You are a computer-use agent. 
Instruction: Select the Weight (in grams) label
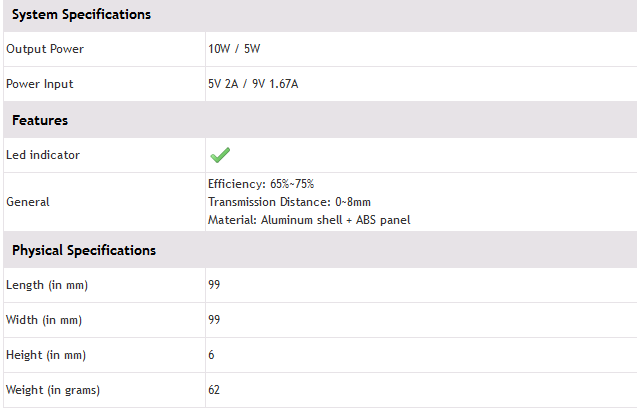(x=53, y=390)
